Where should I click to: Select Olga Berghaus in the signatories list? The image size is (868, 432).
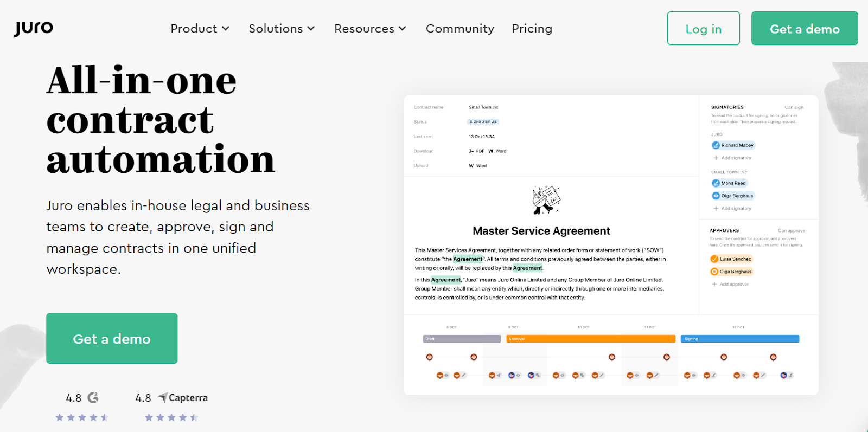coord(733,196)
